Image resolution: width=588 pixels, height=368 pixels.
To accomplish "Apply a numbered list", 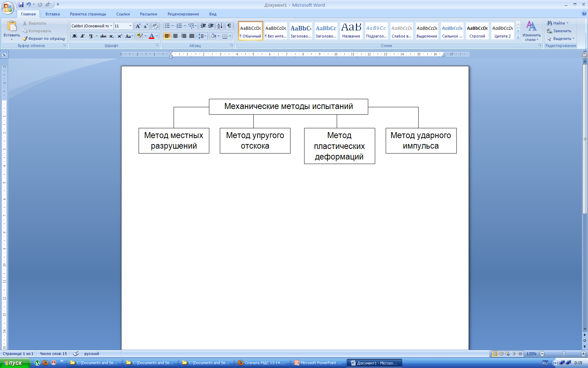I will [179, 26].
